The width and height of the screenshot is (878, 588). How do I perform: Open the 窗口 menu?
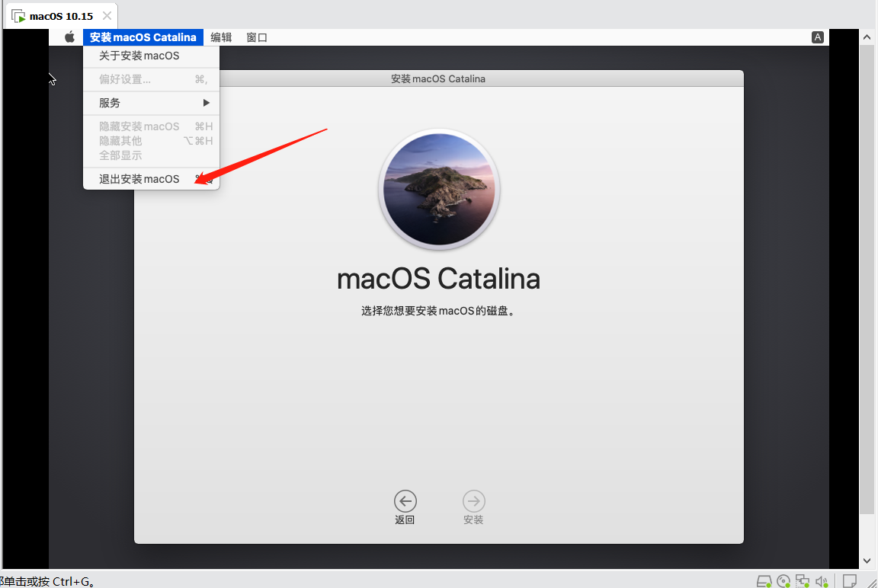click(257, 37)
